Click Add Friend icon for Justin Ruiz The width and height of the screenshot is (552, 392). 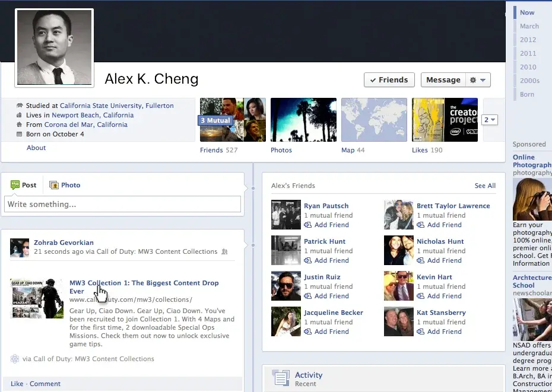pos(307,296)
